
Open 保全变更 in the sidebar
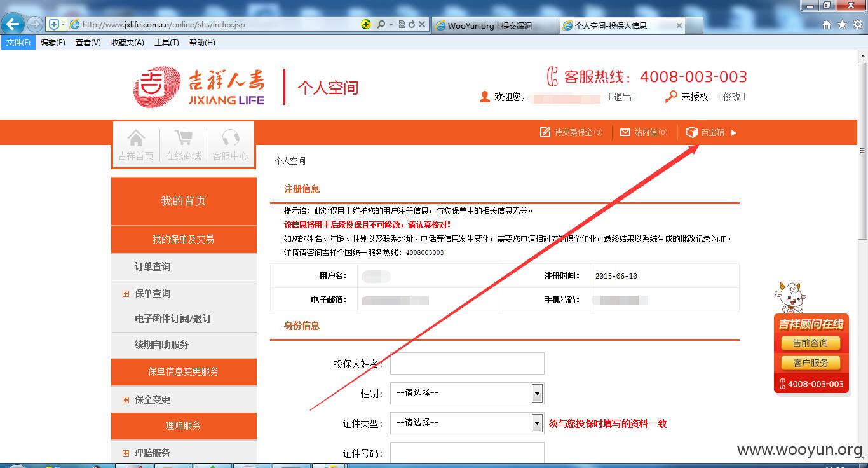click(153, 399)
